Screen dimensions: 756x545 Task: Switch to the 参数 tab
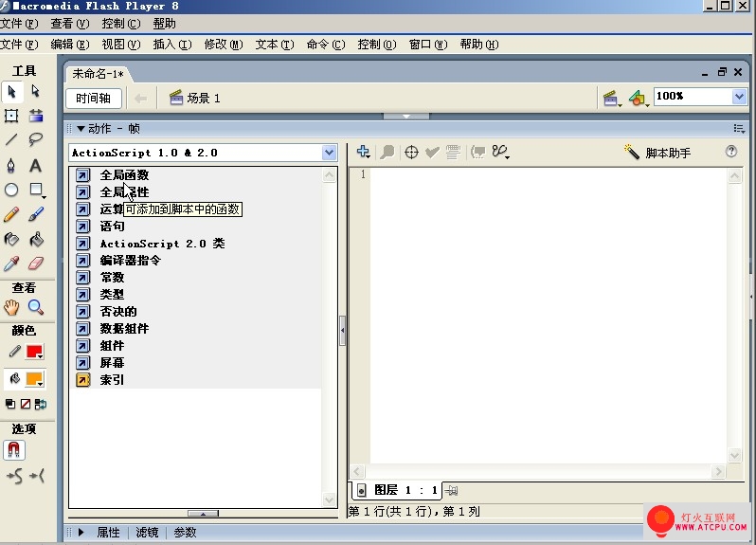185,533
